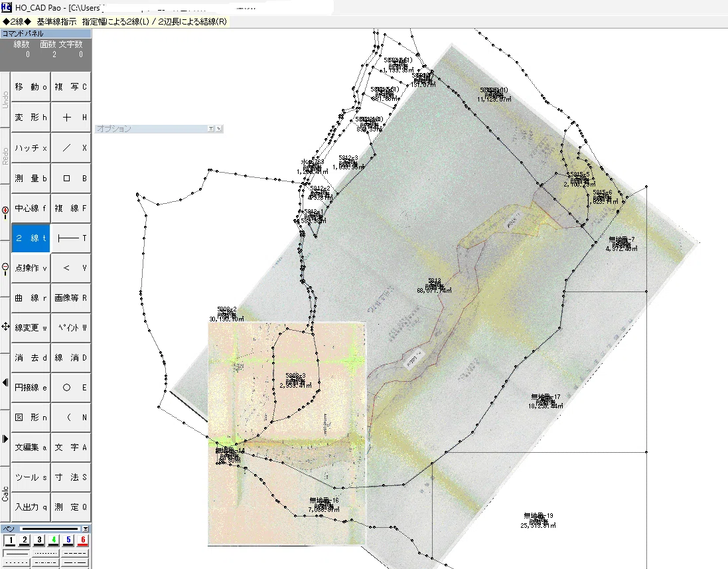
Task: Click the zoom-in magnifier icon
Action: tap(5, 212)
